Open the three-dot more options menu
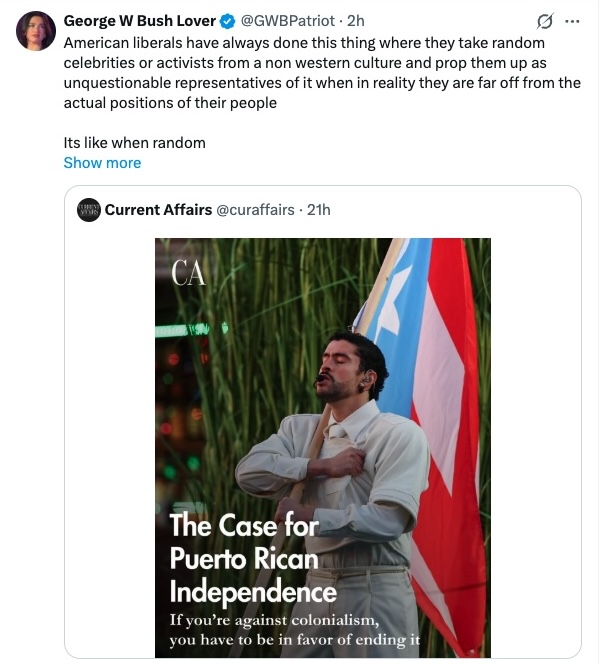613x664 pixels. (x=572, y=21)
